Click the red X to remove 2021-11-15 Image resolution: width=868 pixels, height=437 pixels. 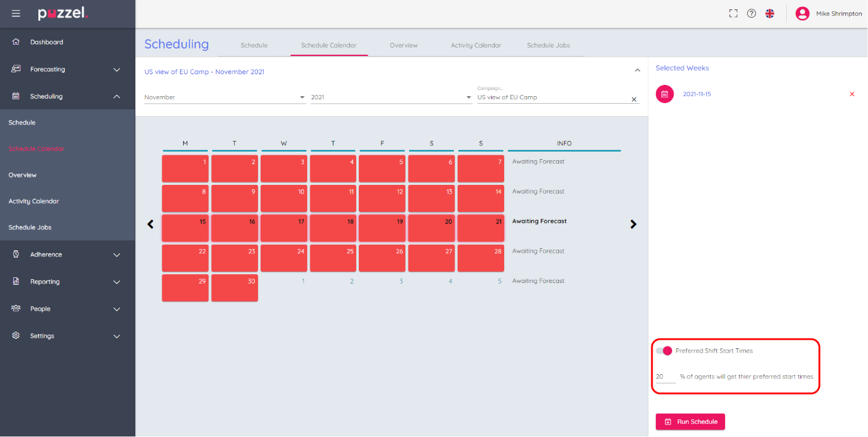[852, 94]
